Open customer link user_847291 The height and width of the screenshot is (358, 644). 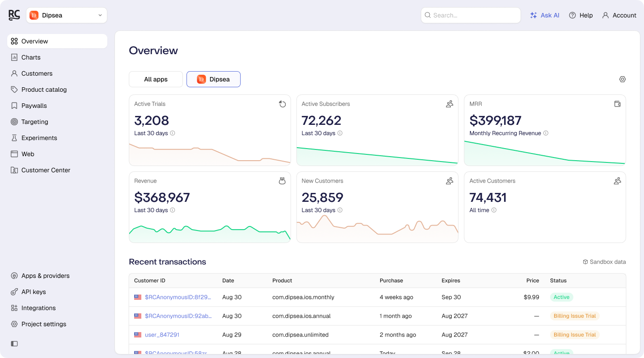click(x=162, y=335)
